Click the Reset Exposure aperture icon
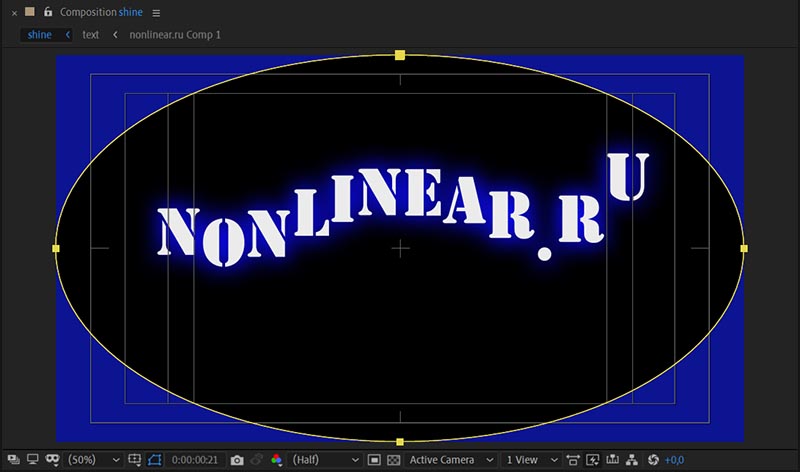800x472 pixels. tap(653, 460)
